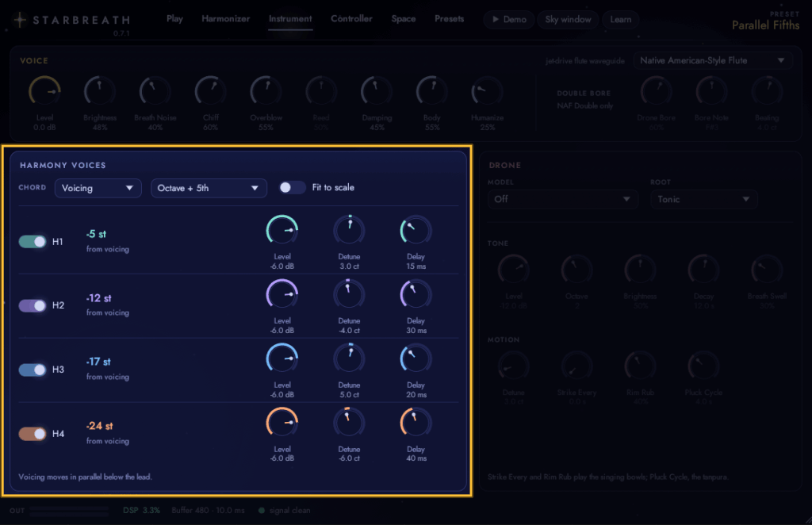Open the Presets tab
The image size is (812, 525).
(450, 19)
